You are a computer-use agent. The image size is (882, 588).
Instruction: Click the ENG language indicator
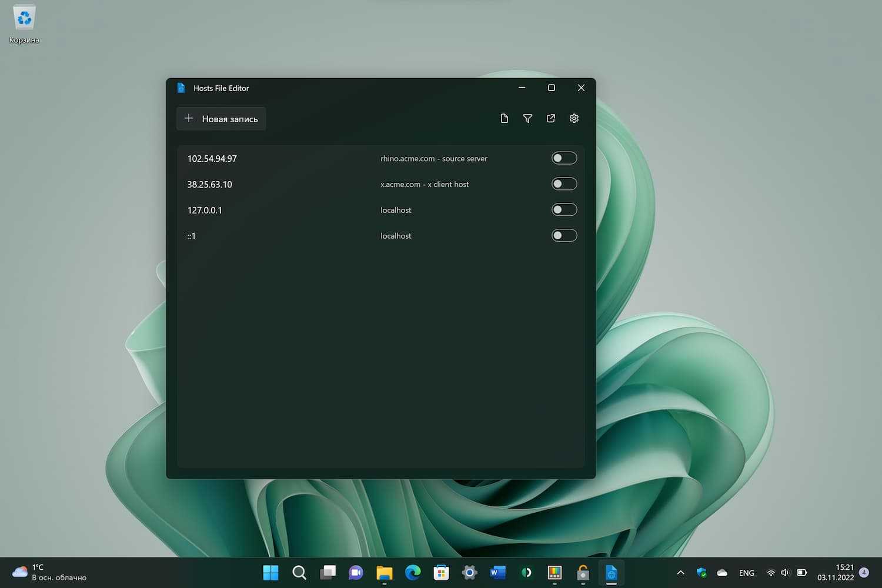click(x=746, y=573)
